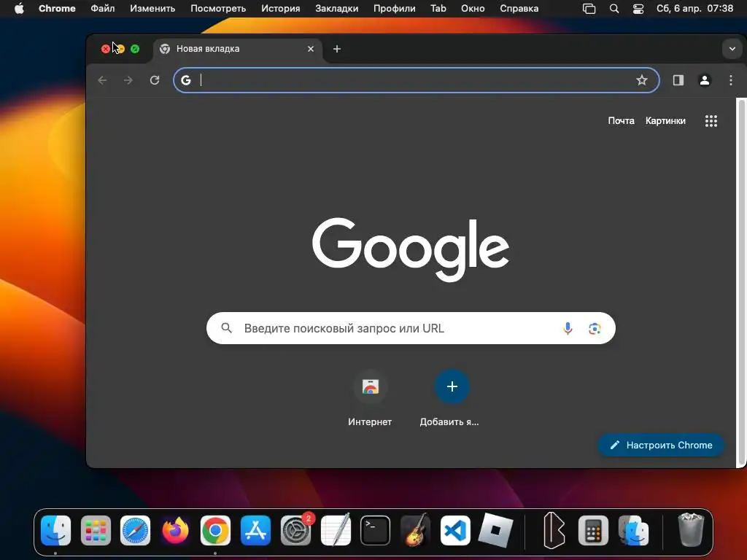Screen dimensions: 747x560
Task: Open the Профили menu
Action: 394,9
